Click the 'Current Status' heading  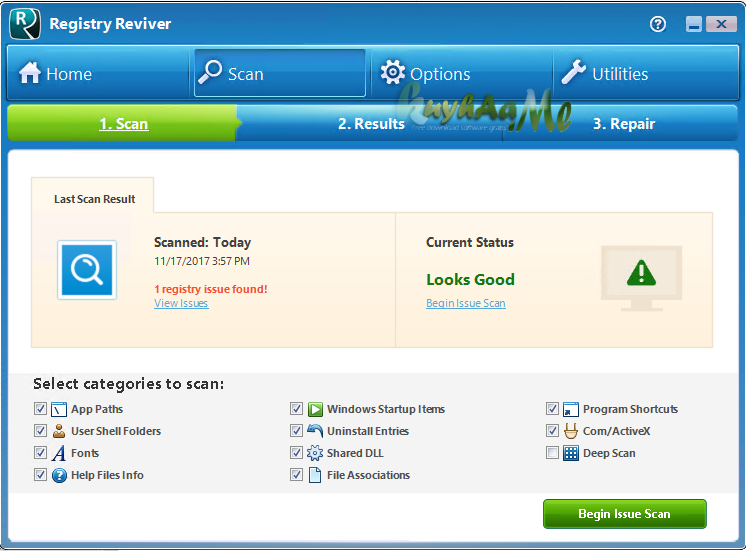coord(470,242)
